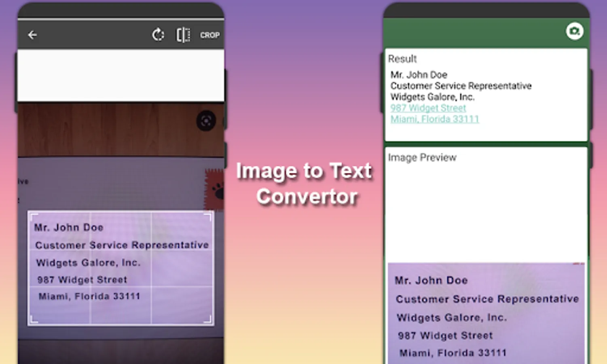Tap the 'Image to Text Convertor' title
The width and height of the screenshot is (607, 364).
pos(304,184)
